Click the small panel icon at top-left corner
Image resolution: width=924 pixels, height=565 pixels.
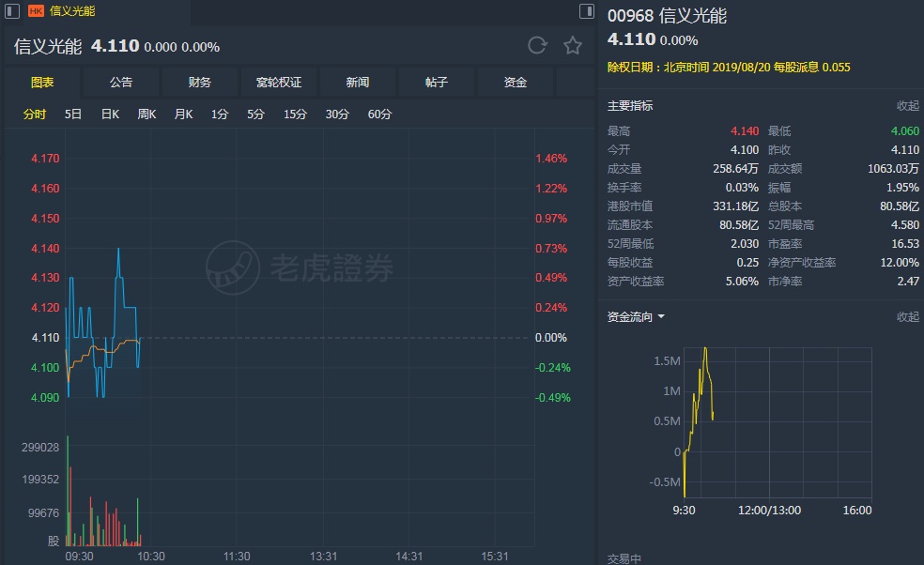tap(9, 11)
